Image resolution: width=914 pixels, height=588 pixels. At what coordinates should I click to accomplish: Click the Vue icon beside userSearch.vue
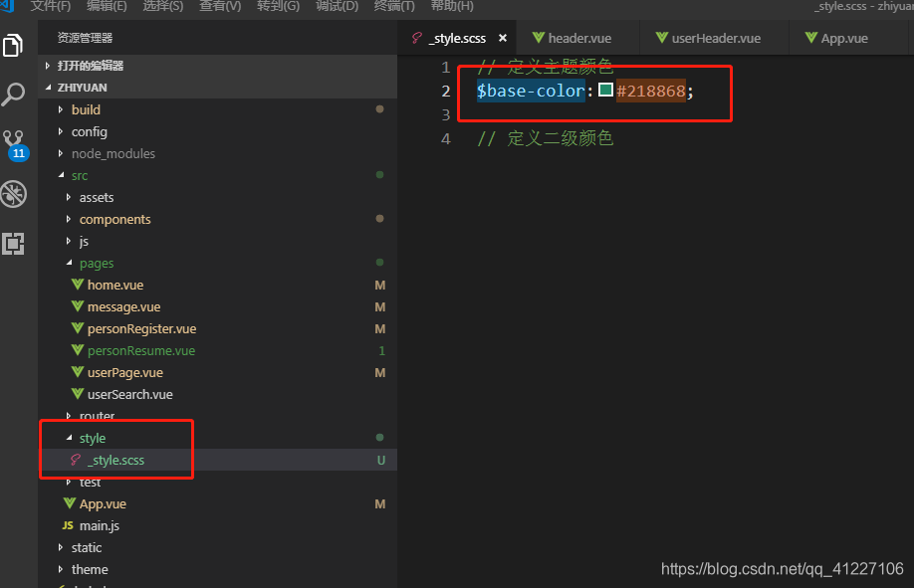tap(78, 394)
